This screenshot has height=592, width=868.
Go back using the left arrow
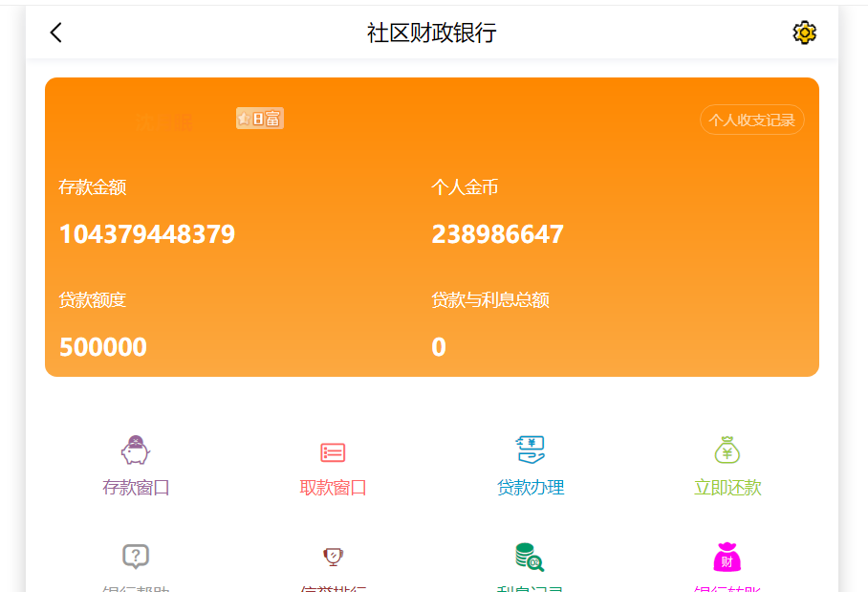[x=56, y=33]
